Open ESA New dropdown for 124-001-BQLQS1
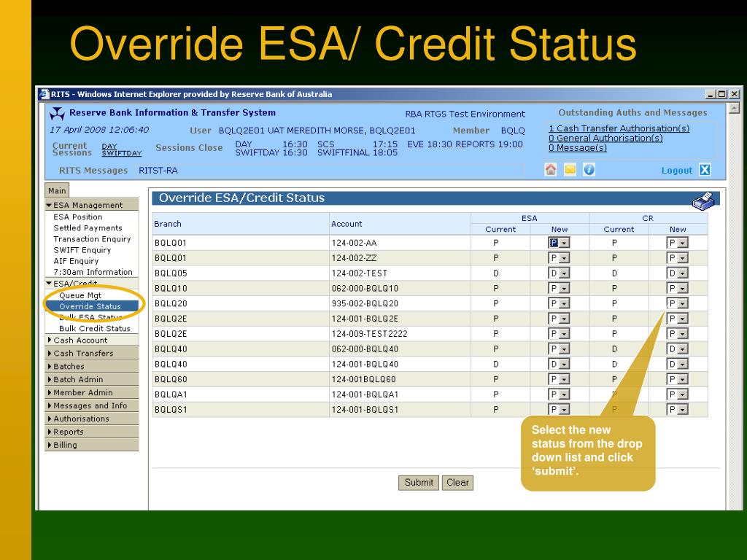747x560 pixels. click(559, 410)
